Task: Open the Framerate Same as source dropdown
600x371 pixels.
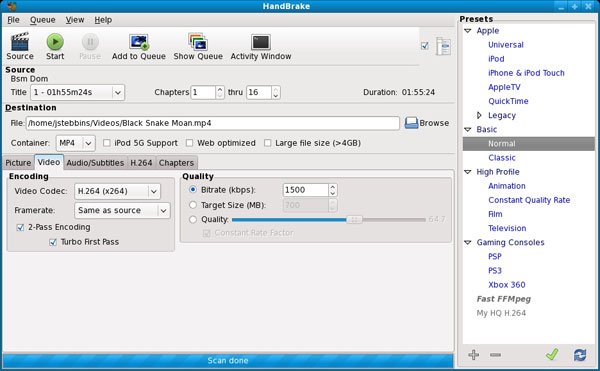Action: 122,210
